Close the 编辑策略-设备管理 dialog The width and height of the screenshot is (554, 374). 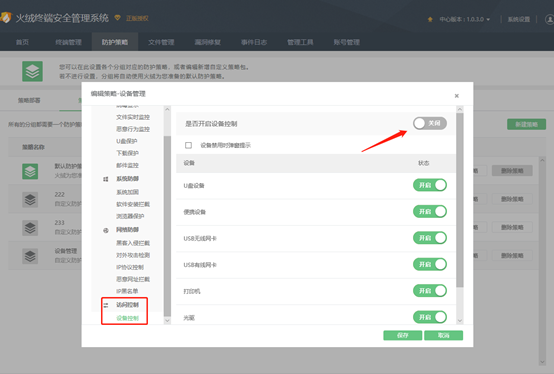456,96
